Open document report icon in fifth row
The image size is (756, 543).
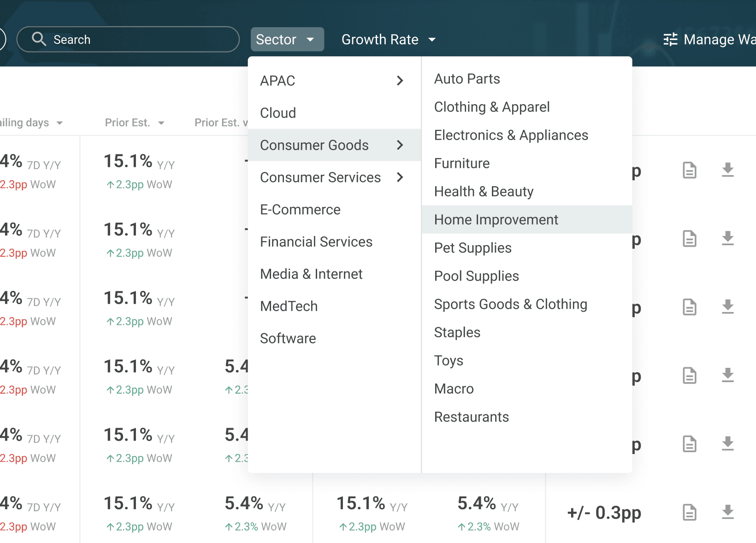click(690, 444)
